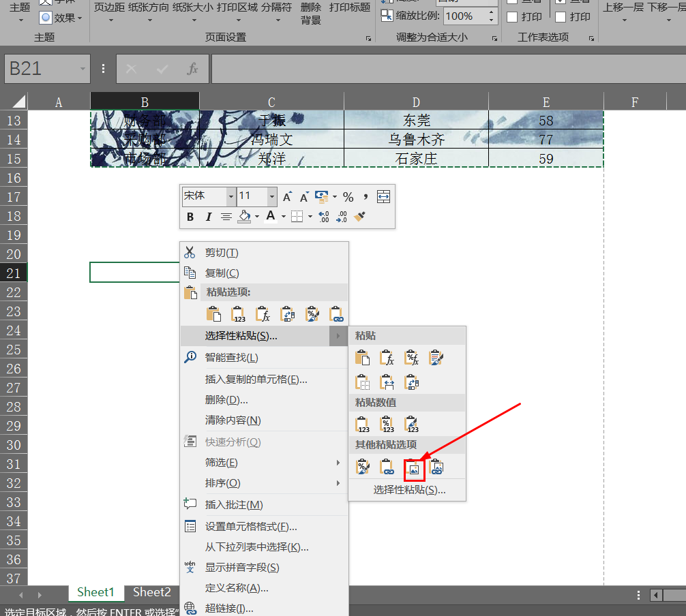Image resolution: width=686 pixels, height=616 pixels.
Task: Paste formulas and number formatting icon
Action: point(412,358)
